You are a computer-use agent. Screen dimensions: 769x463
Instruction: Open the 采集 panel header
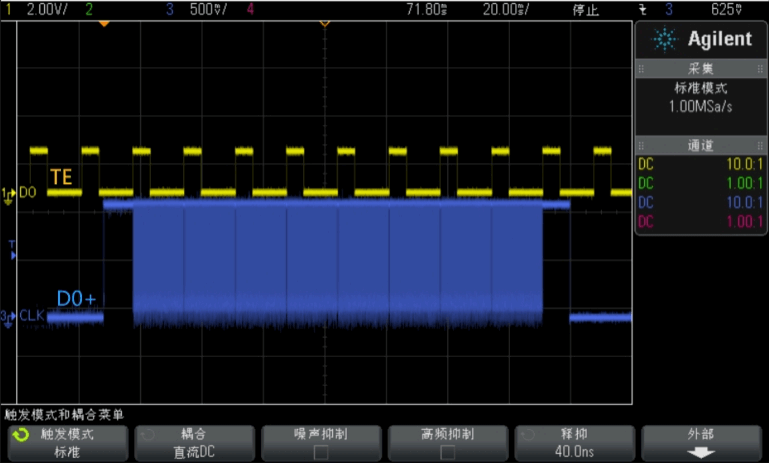pos(700,68)
